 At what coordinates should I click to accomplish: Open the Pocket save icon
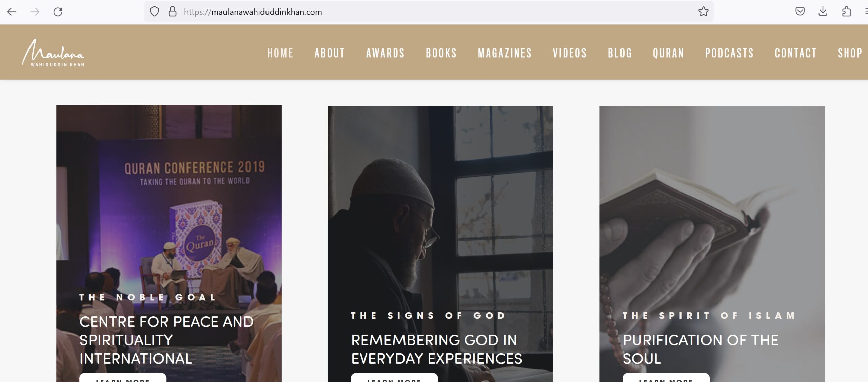tap(800, 12)
